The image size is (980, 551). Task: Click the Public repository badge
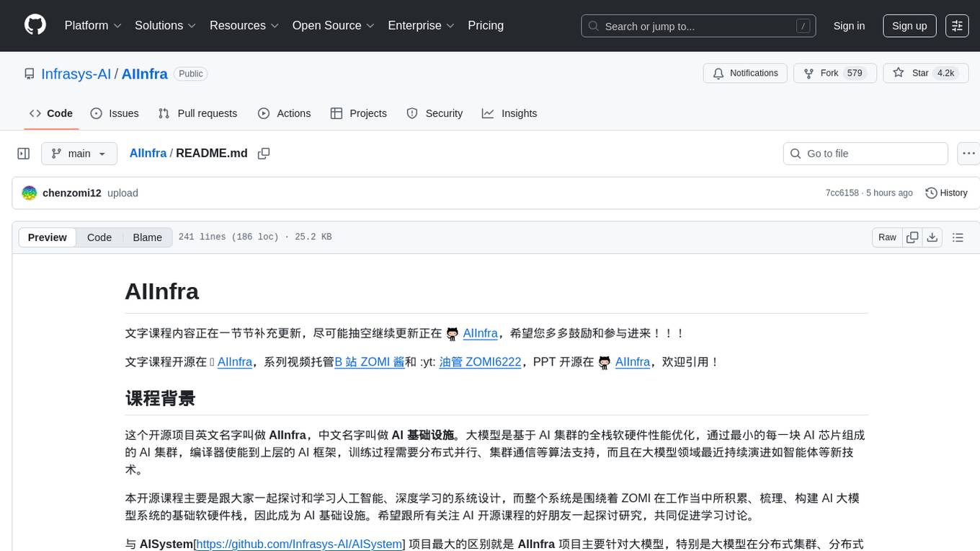191,74
